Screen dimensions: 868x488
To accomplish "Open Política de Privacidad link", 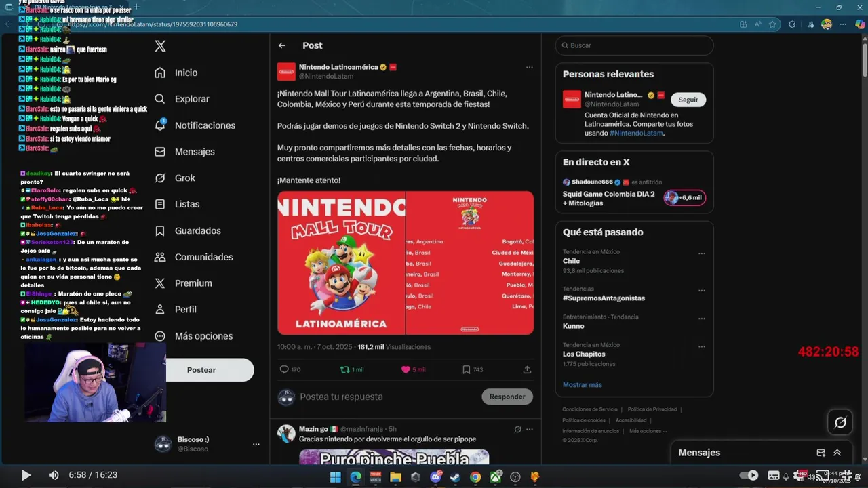I will pyautogui.click(x=652, y=409).
